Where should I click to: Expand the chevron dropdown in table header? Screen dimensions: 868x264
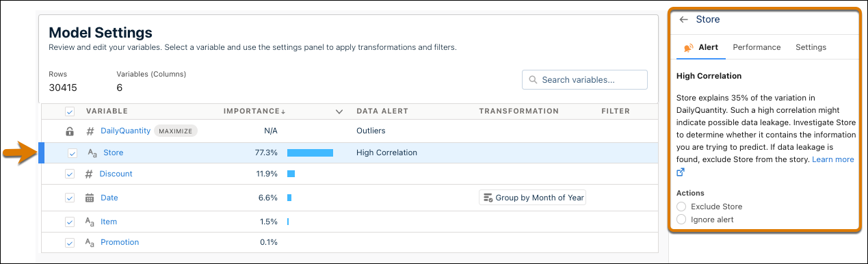point(339,111)
